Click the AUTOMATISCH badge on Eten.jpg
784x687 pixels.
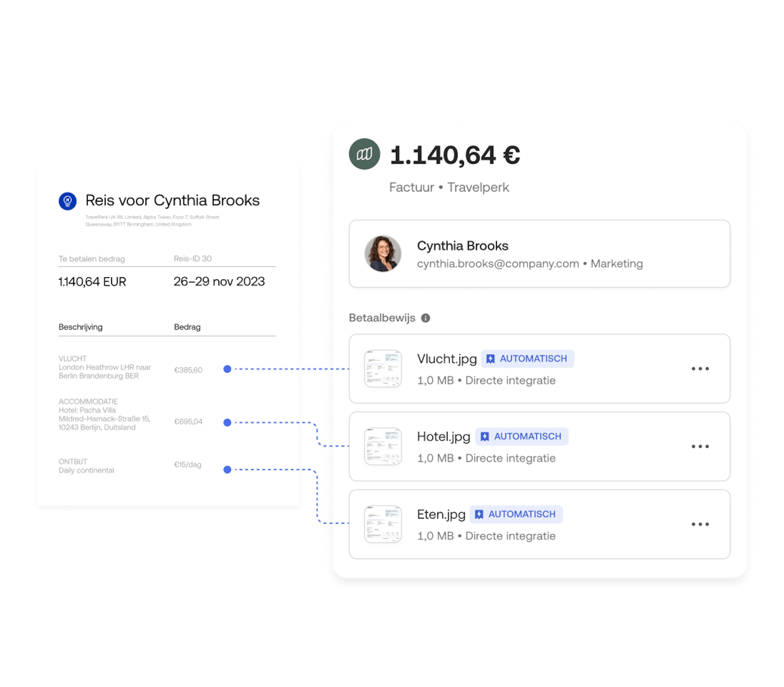pyautogui.click(x=516, y=514)
